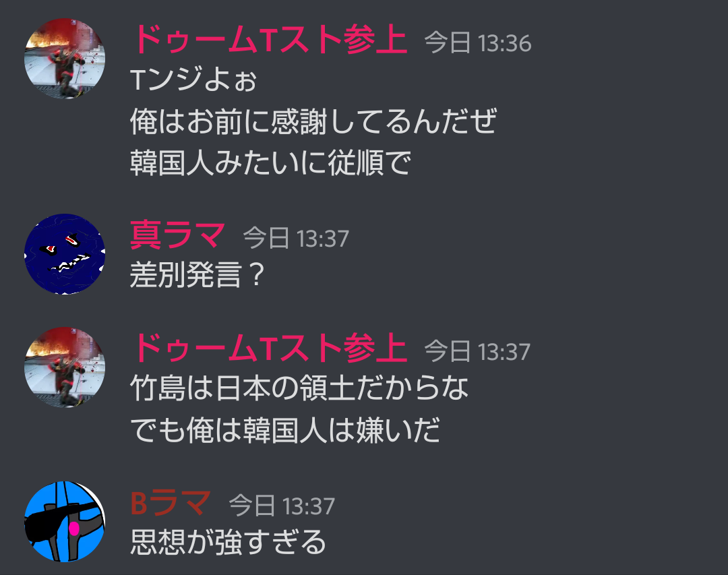Click the Bラマ blue circle avatar
Image resolution: width=728 pixels, height=575 pixels.
tap(65, 522)
